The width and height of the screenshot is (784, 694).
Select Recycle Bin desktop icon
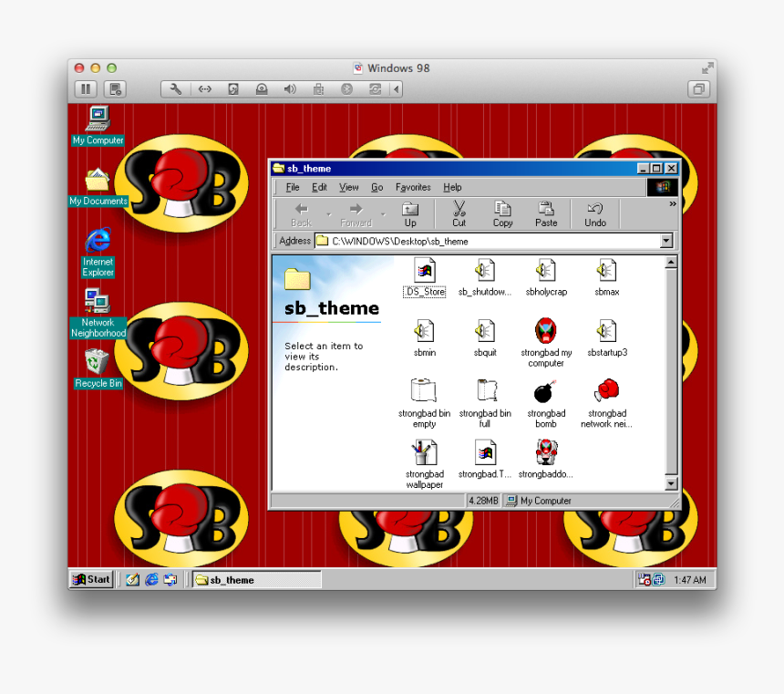(x=98, y=369)
